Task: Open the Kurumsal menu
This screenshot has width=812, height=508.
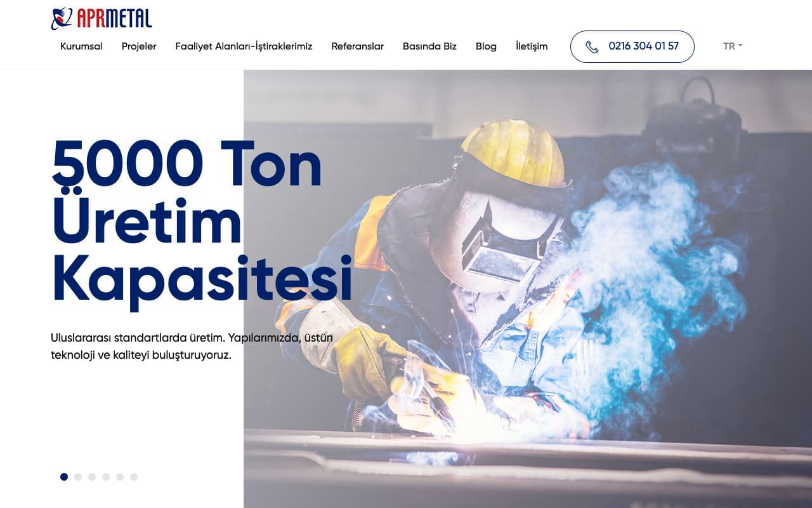Action: tap(81, 46)
